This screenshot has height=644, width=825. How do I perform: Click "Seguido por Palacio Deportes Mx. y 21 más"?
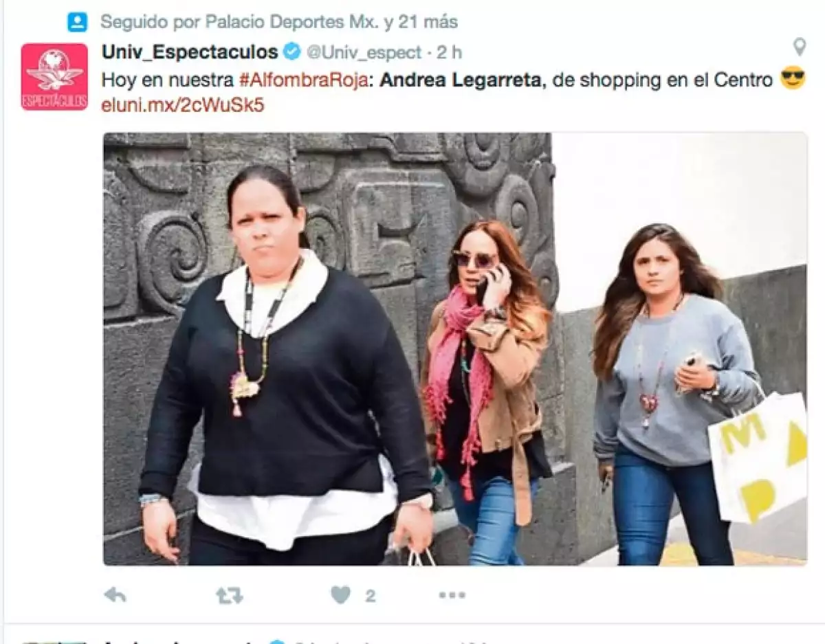coord(279,22)
